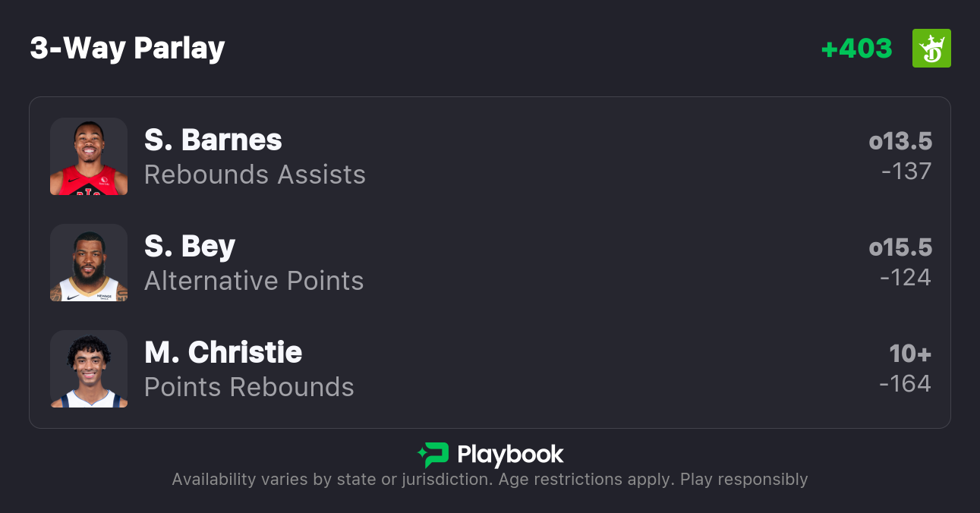The height and width of the screenshot is (513, 980).
Task: Click the o13.5 line for Barnes
Action: point(900,141)
